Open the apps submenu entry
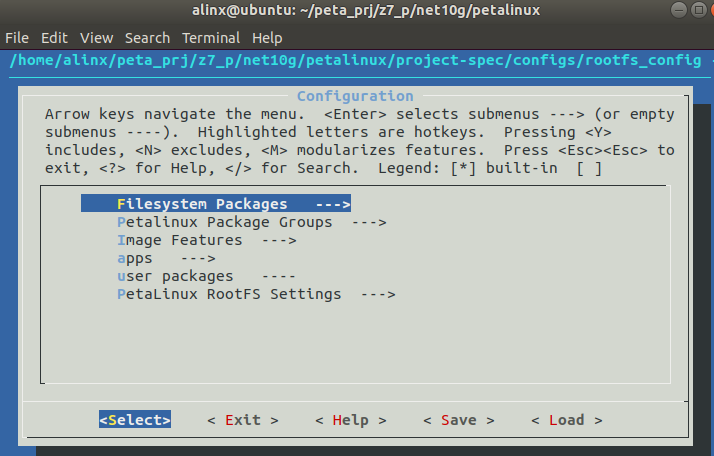The image size is (714, 456). 166,258
